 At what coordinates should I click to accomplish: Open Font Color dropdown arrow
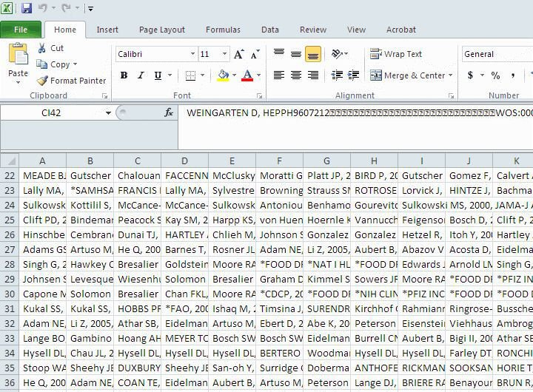[x=258, y=75]
